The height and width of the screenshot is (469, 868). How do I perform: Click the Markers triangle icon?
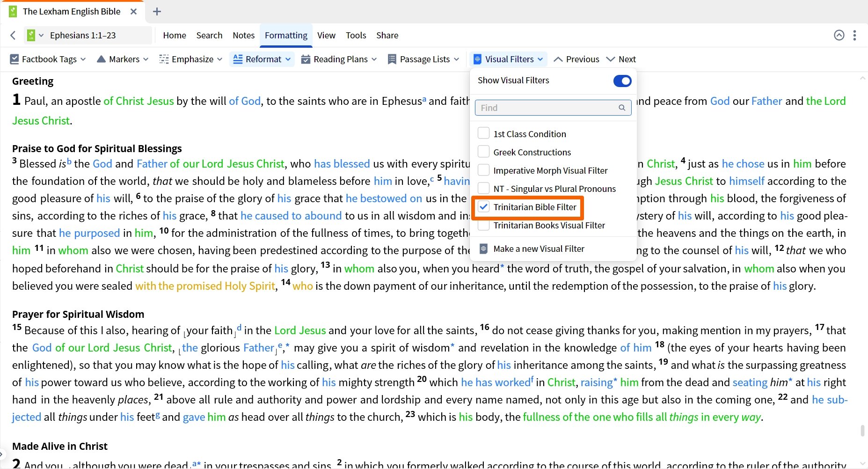101,59
